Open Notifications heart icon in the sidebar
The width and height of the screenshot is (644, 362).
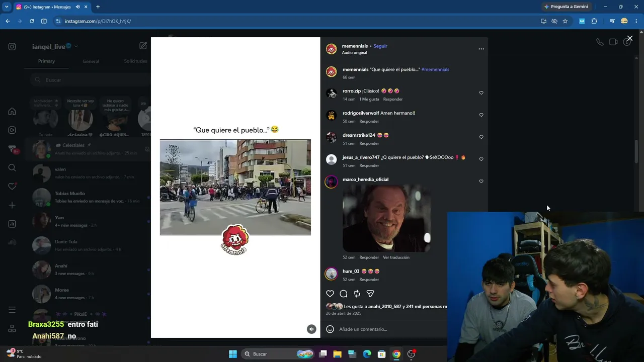[x=12, y=187]
